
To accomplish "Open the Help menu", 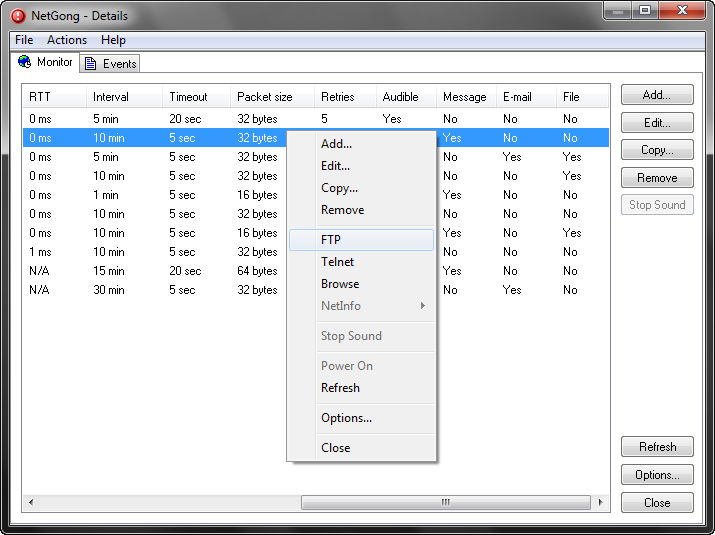I will pos(113,40).
